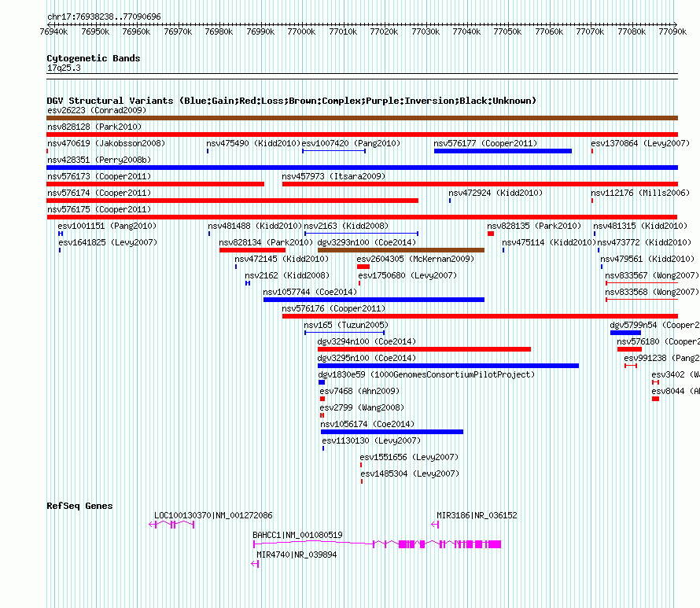Screen dimensions: 700x608
Task: Click the nsv165 (Tuzun2005) blue interval line
Action: (x=344, y=333)
